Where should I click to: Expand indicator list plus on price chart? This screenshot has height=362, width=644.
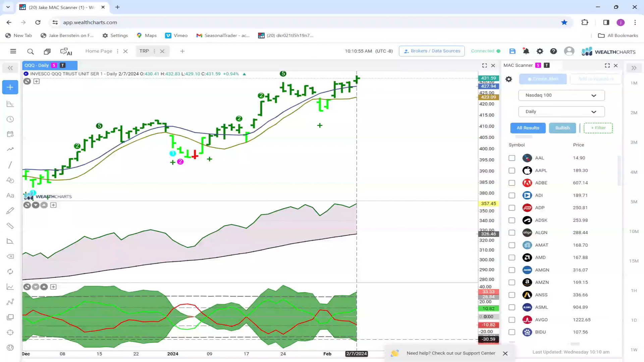coord(37,81)
